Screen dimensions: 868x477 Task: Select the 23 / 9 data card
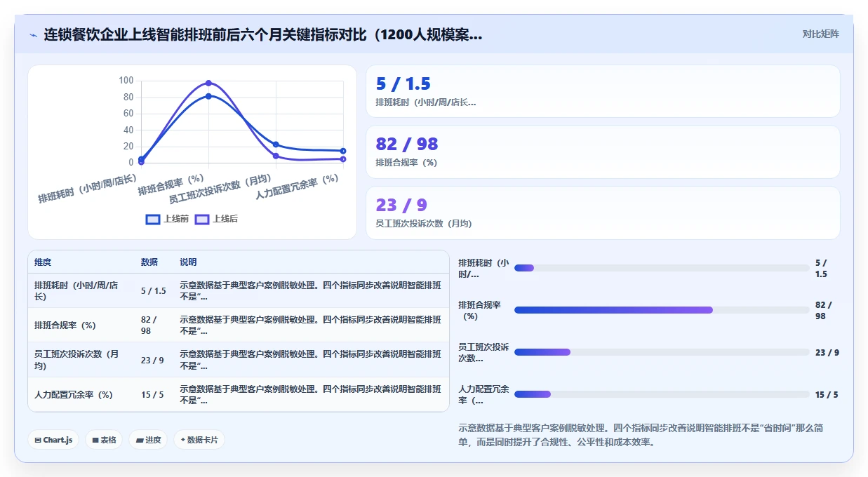603,213
